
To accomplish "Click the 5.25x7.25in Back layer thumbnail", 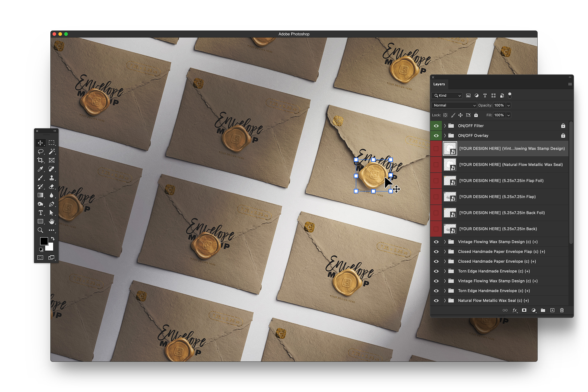I will click(x=450, y=229).
